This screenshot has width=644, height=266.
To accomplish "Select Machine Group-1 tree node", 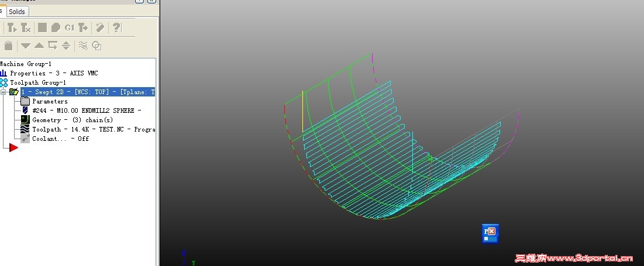I will coord(26,64).
